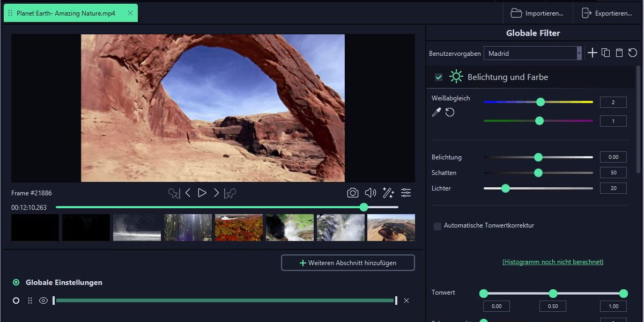Step forward one frame arrow
The width and height of the screenshot is (644, 322).
coord(217,193)
